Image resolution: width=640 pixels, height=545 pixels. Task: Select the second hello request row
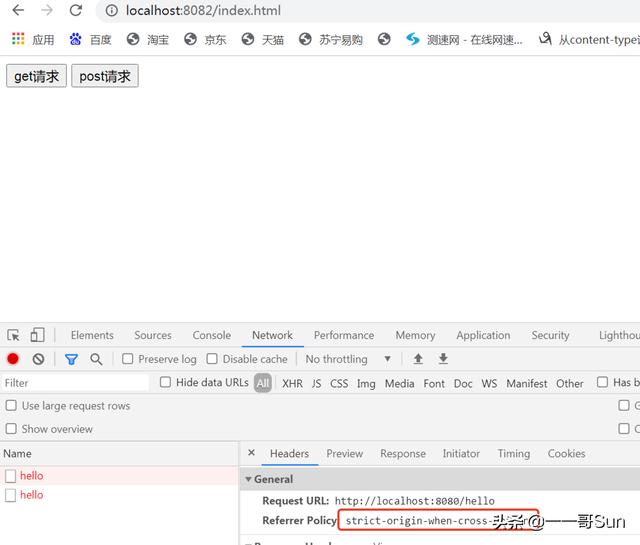(x=119, y=495)
